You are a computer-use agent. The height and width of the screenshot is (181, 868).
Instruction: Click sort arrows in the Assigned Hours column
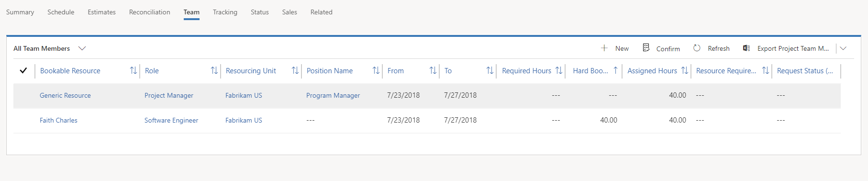pos(685,70)
